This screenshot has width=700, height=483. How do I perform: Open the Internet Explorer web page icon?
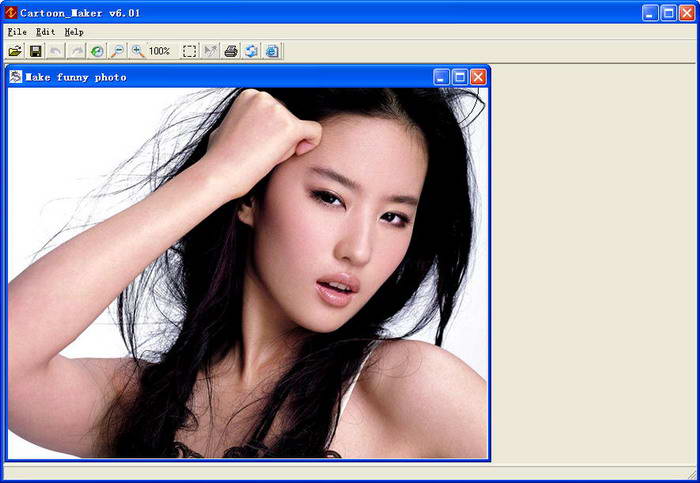[272, 51]
